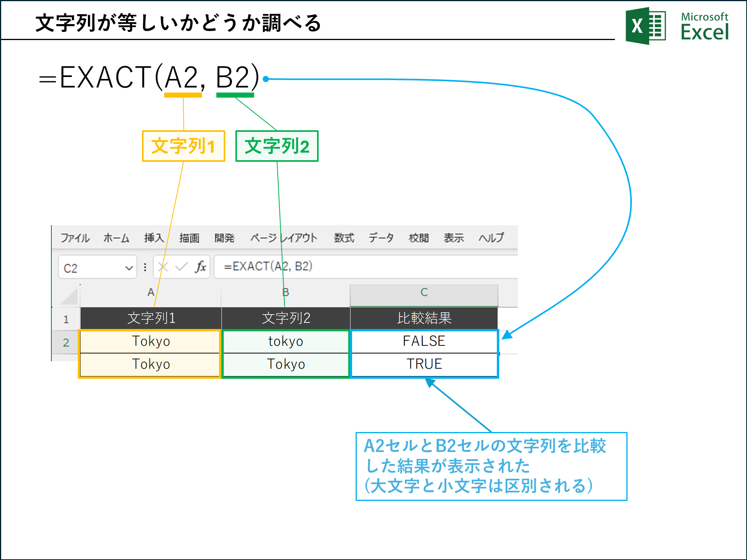Switch to the 挿入 ribbon tab
The width and height of the screenshot is (747, 560).
pyautogui.click(x=153, y=238)
